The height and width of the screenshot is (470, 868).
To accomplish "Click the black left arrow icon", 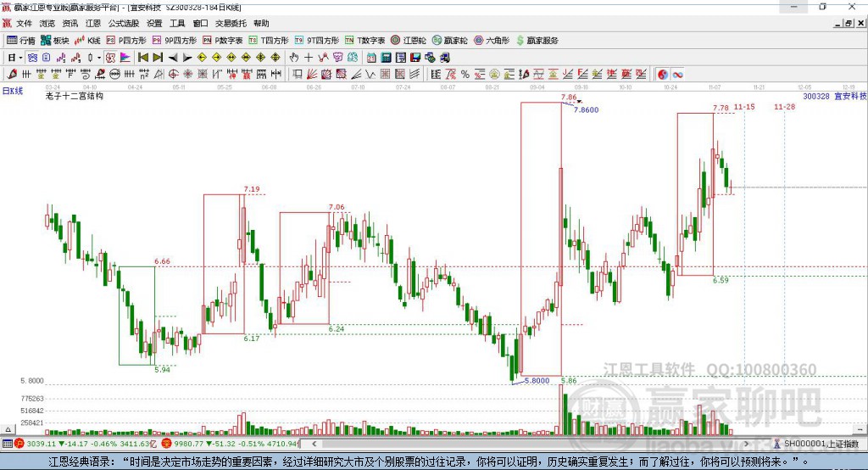I will pyautogui.click(x=172, y=58).
